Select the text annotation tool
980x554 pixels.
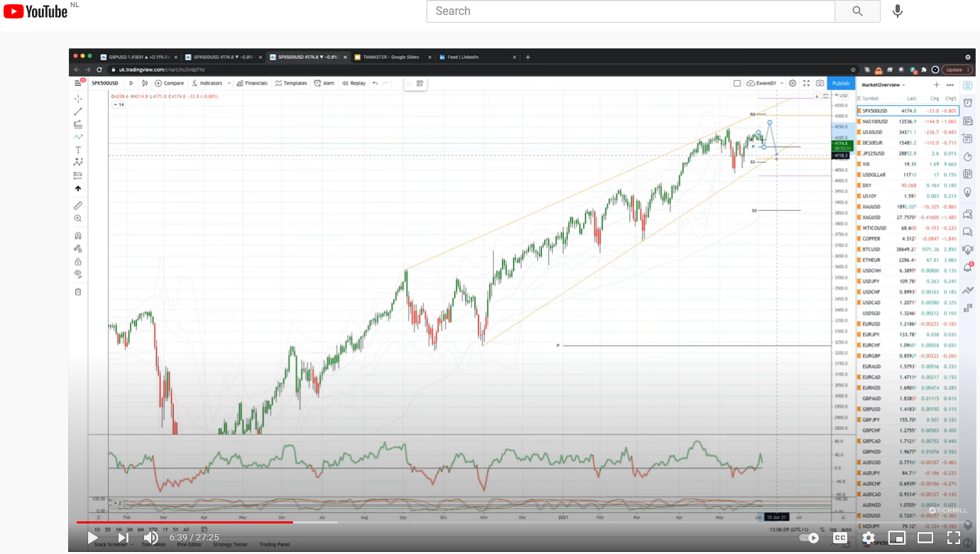click(x=78, y=150)
